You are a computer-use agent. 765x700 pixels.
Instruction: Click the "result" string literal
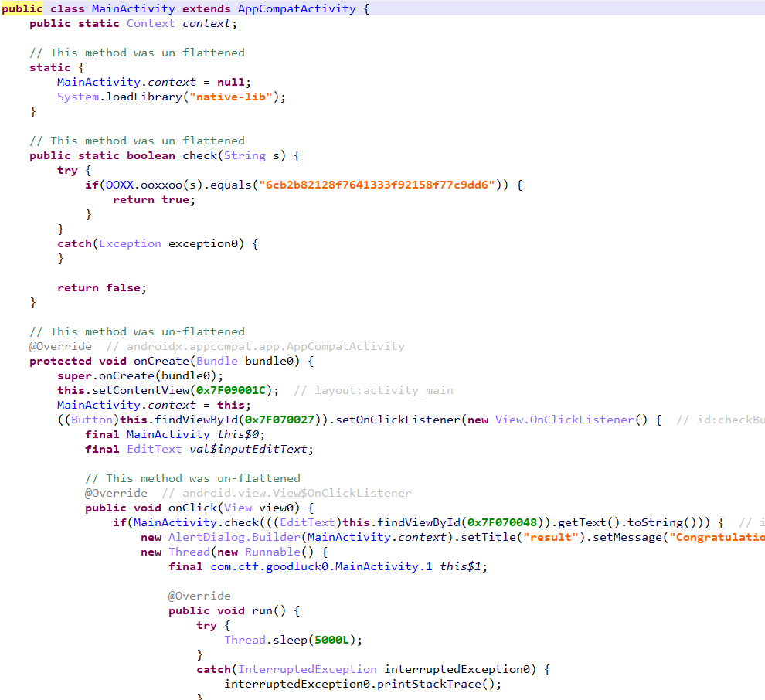click(x=551, y=537)
